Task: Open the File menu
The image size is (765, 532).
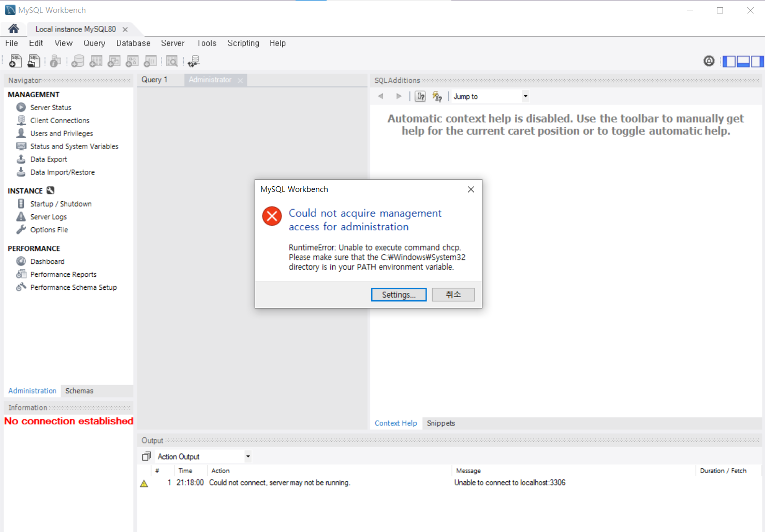Action: pos(11,43)
